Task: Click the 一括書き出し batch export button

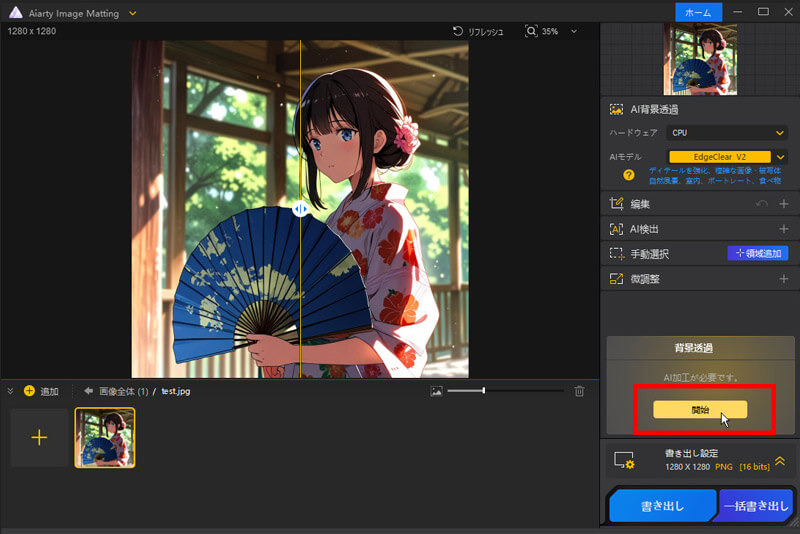Action: tap(756, 506)
